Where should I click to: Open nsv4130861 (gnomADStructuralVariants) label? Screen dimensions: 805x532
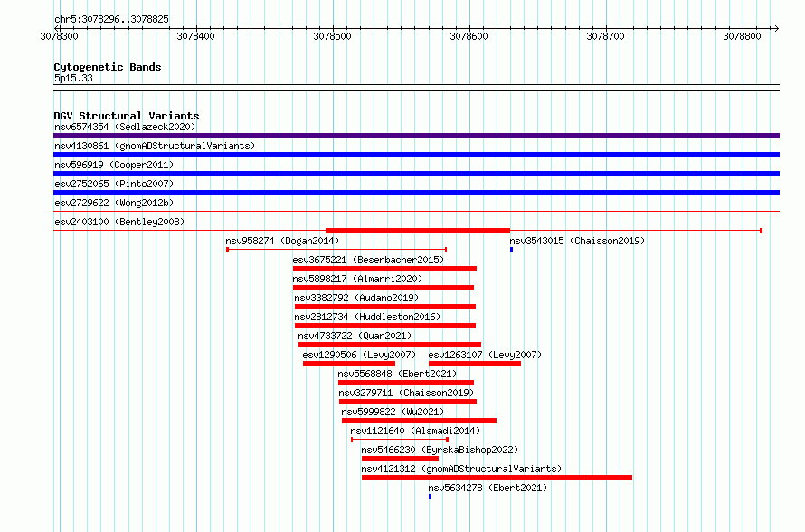pos(155,146)
